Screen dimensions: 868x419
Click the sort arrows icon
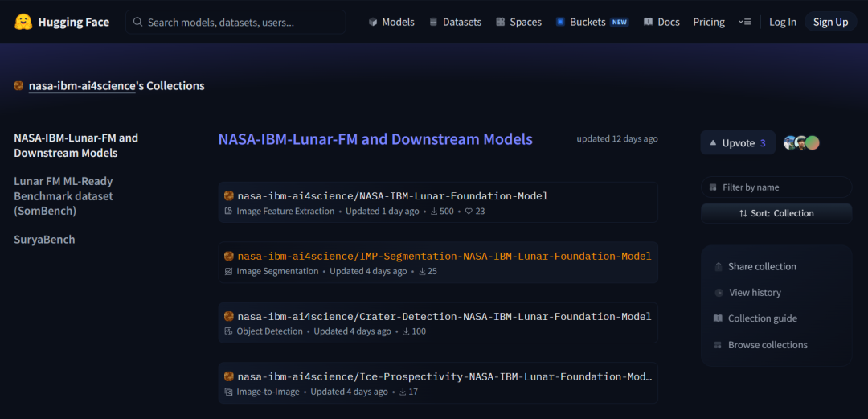743,213
